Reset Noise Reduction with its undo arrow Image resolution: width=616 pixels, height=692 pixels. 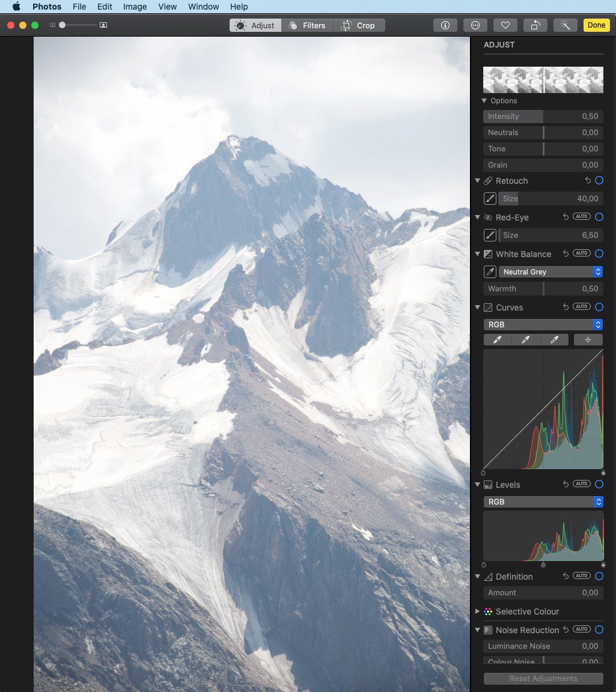pyautogui.click(x=566, y=630)
